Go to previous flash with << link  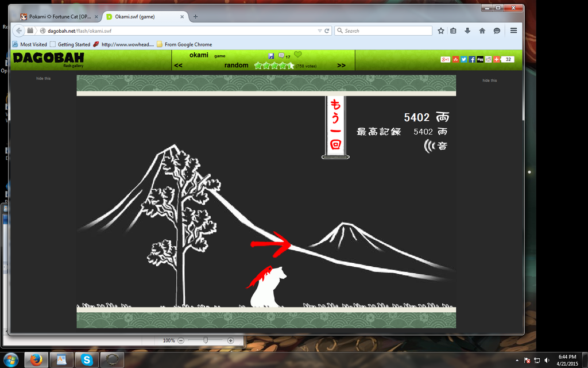coord(178,66)
